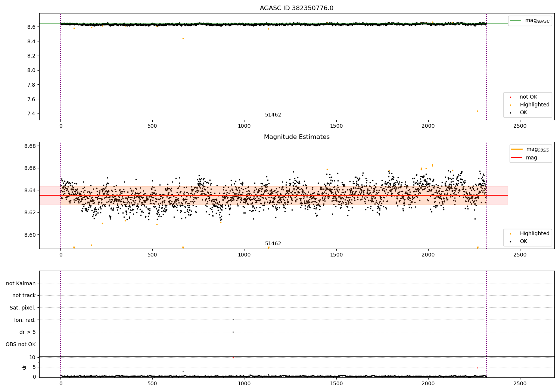Viewport: 560px width, 392px height.
Task: Click the 8.4 y-tick label of the top plot
Action: point(31,41)
